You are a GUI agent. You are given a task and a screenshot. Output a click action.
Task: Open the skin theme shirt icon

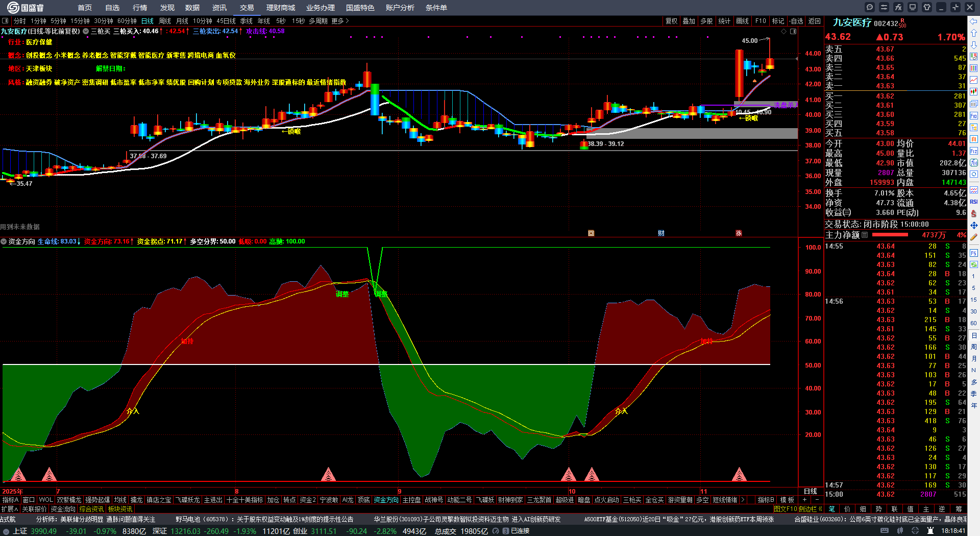[x=927, y=7]
